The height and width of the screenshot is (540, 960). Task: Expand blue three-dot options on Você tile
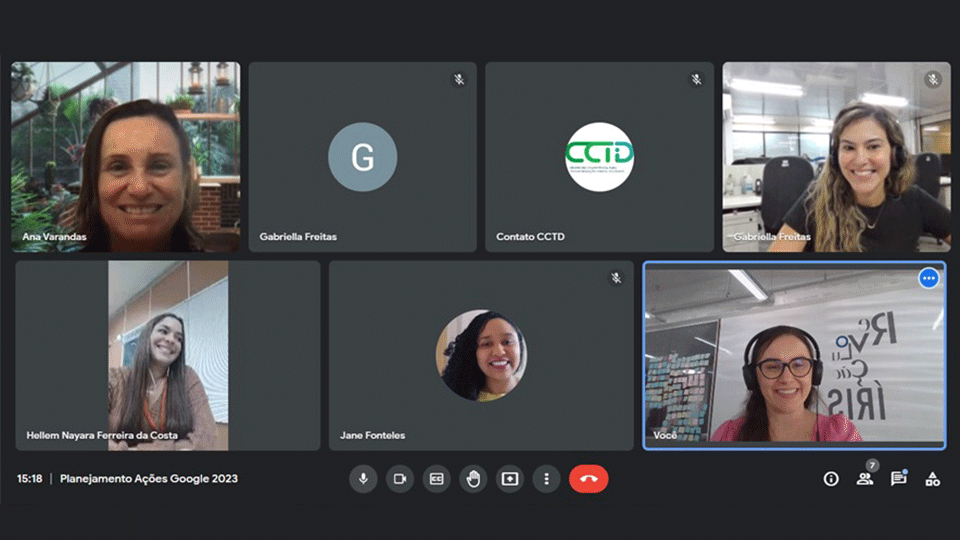pyautogui.click(x=928, y=278)
